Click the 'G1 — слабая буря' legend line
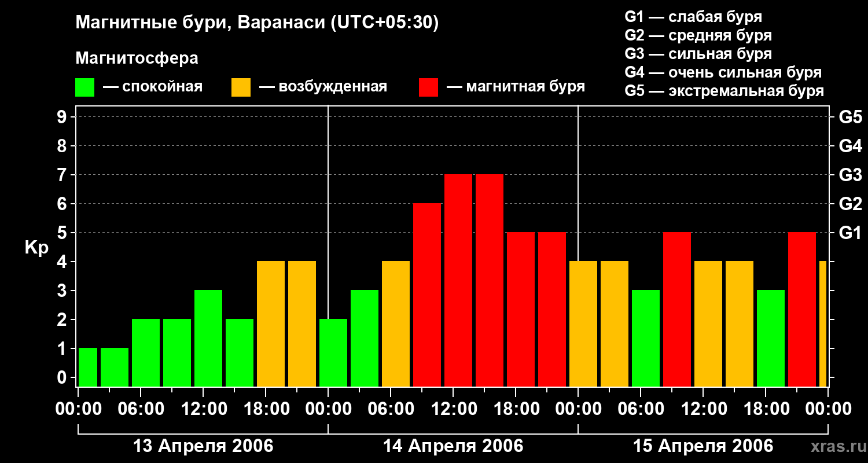868x463 pixels. [x=693, y=17]
